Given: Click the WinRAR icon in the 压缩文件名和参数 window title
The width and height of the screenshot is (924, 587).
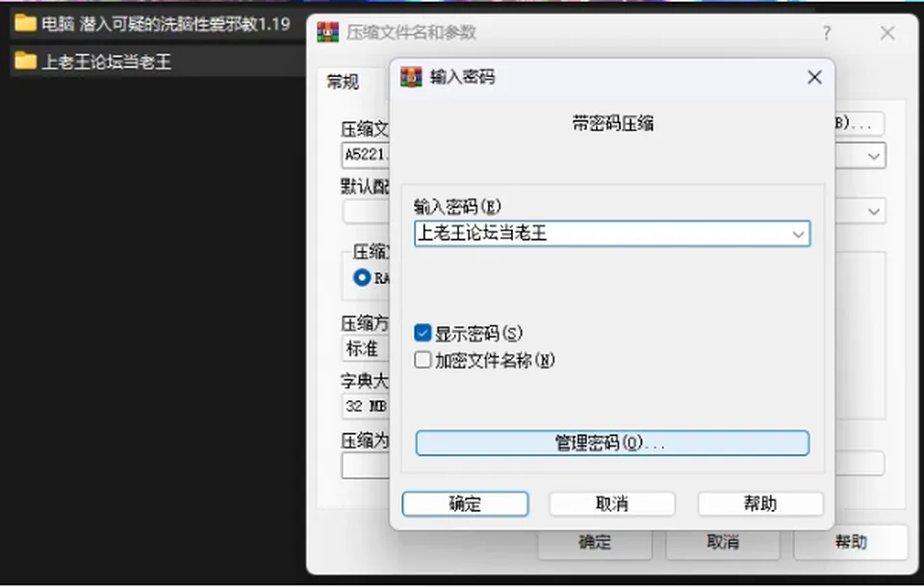Looking at the screenshot, I should pyautogui.click(x=328, y=32).
